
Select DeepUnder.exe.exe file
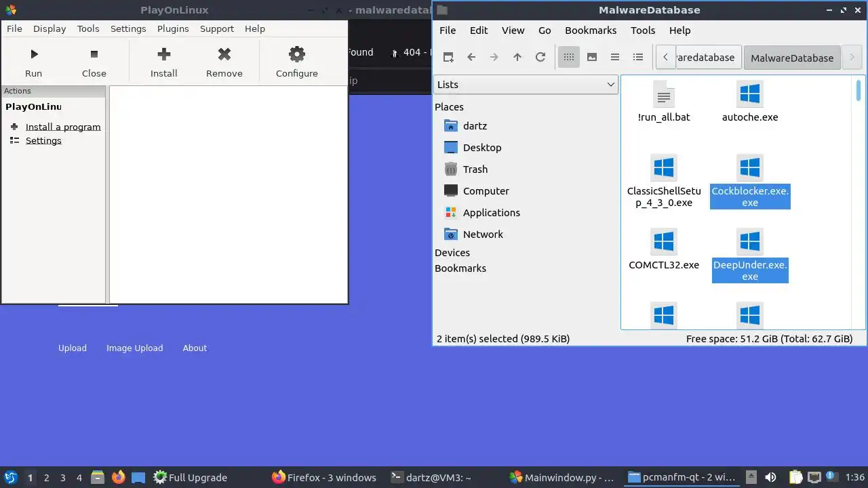pyautogui.click(x=750, y=256)
